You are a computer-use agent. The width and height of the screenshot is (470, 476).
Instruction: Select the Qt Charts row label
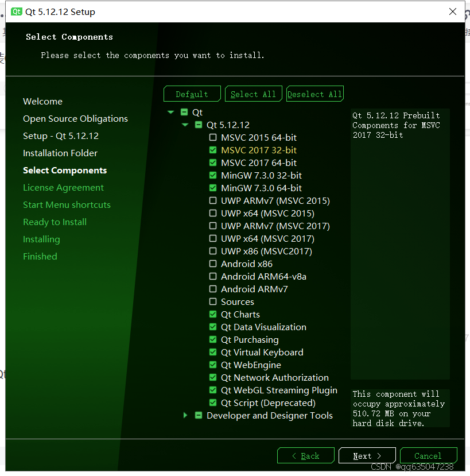[x=240, y=314]
